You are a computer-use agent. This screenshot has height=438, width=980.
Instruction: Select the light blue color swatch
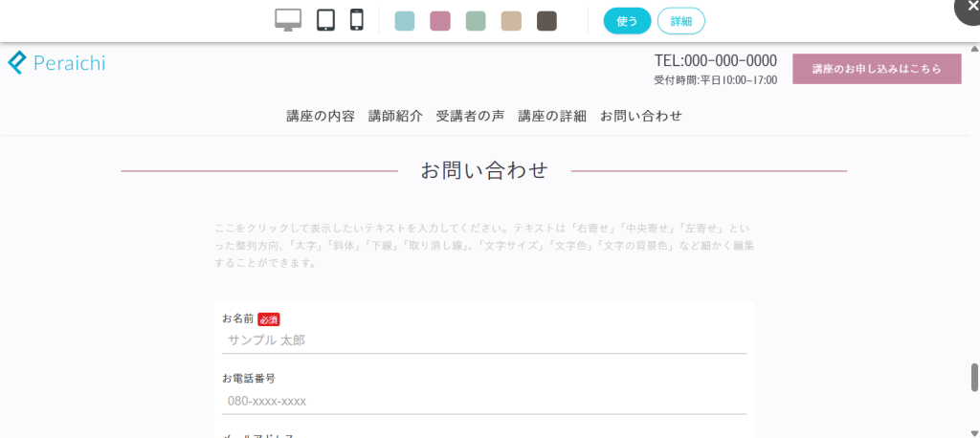tap(405, 21)
